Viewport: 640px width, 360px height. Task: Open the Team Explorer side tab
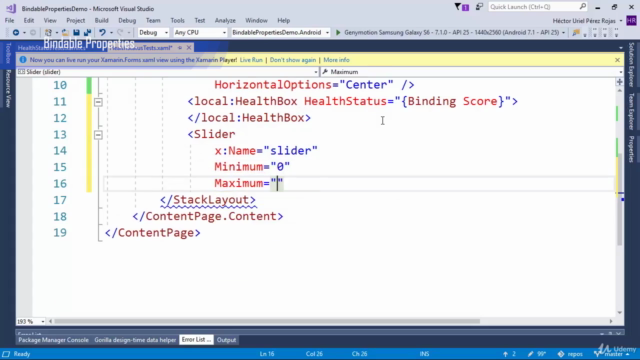tap(631, 111)
